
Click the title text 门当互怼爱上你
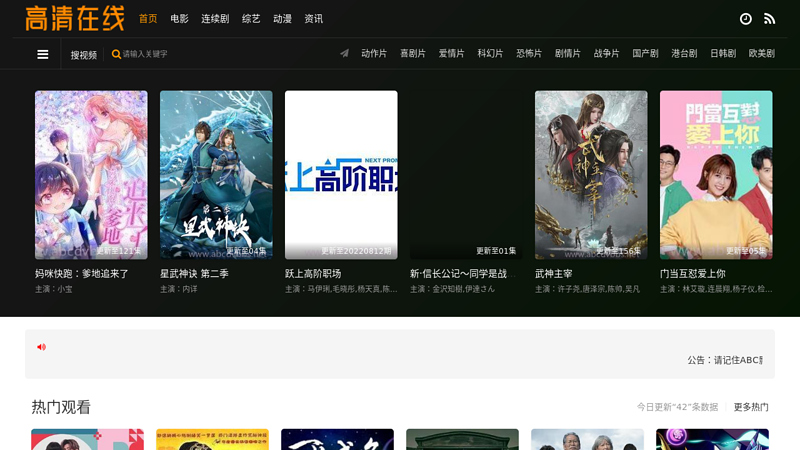(x=692, y=274)
